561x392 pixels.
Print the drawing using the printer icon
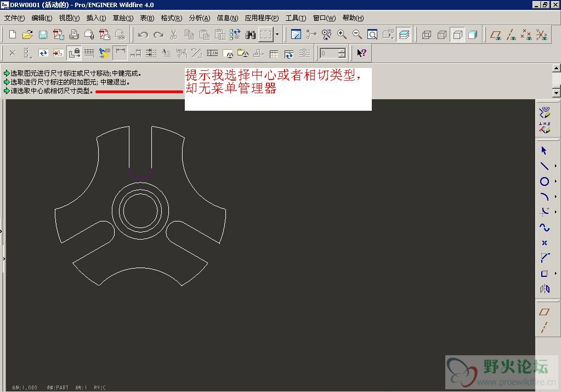(73, 35)
